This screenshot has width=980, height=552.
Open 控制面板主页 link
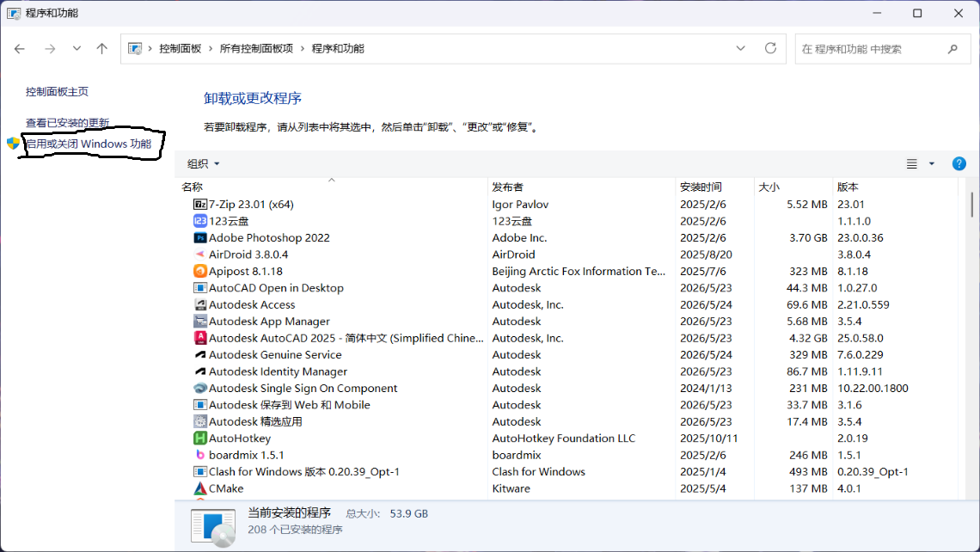[57, 92]
